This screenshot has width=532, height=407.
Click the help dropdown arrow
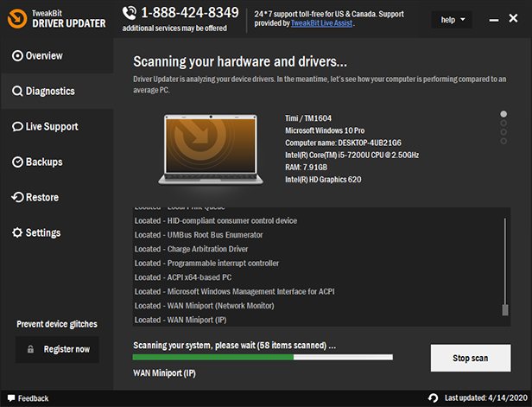(x=462, y=20)
